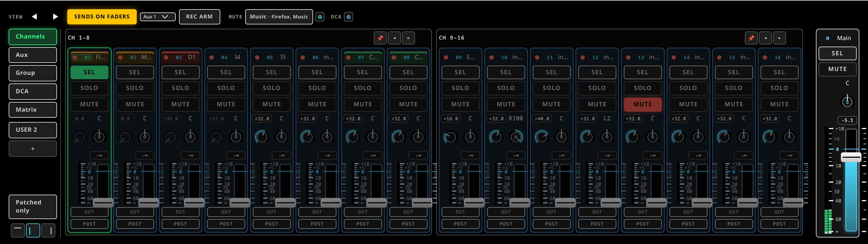Viewport: 868px width, 244px height.
Task: Switch to the Aux view tab
Action: coord(33,55)
